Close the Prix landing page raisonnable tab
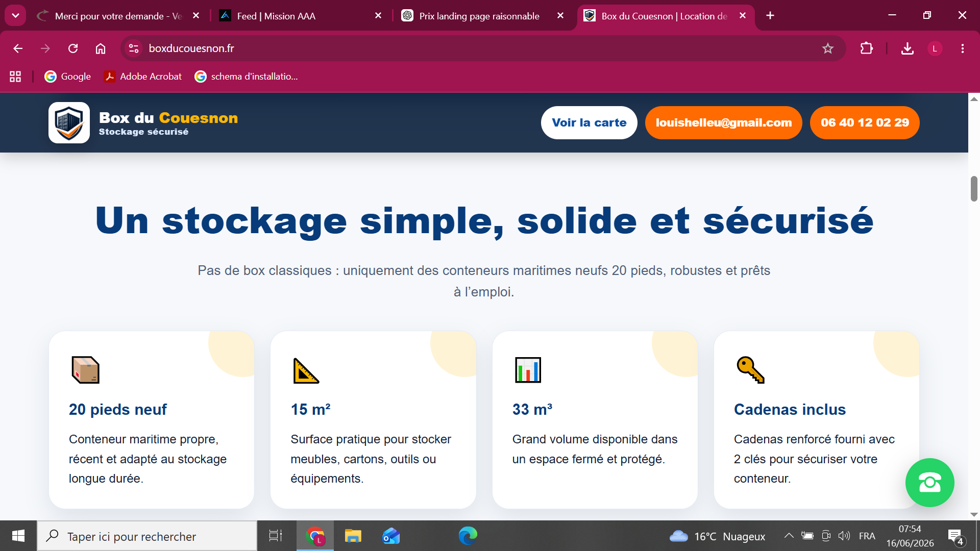 pyautogui.click(x=560, y=16)
